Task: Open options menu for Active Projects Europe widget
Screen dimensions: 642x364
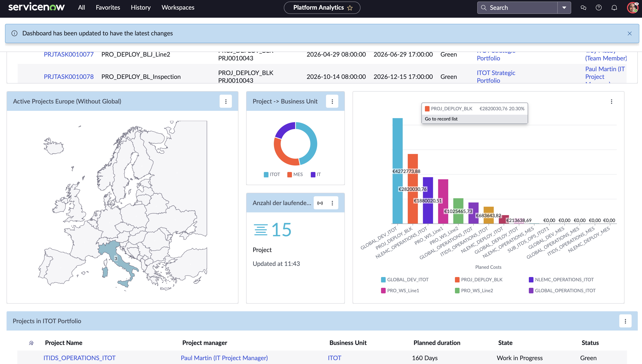Action: click(x=226, y=101)
